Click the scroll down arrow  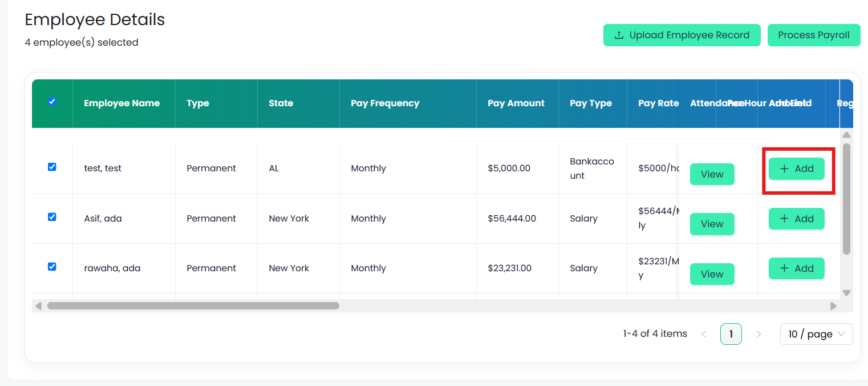(x=846, y=293)
